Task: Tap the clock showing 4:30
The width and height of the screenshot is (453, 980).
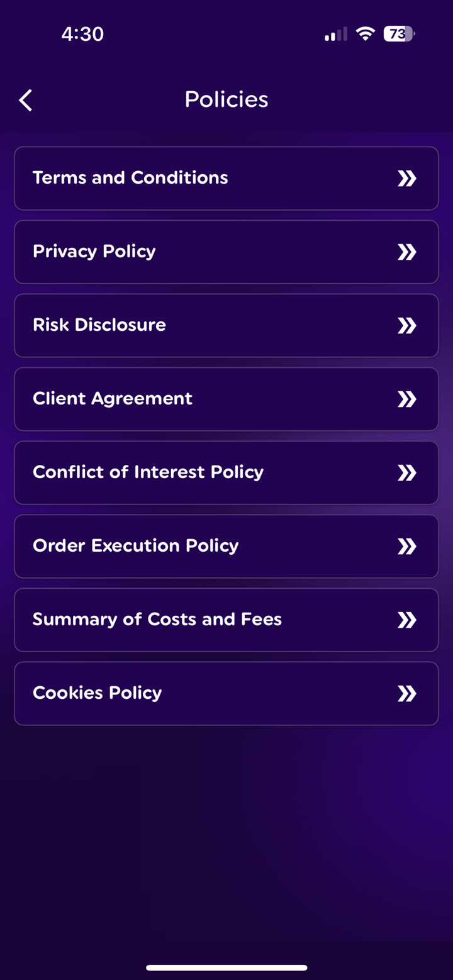Action: (x=82, y=34)
